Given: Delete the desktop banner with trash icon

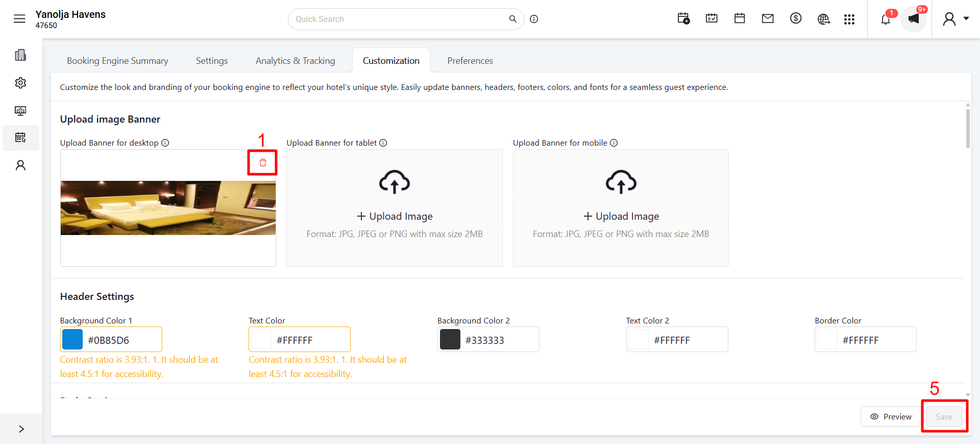Looking at the screenshot, I should point(263,162).
